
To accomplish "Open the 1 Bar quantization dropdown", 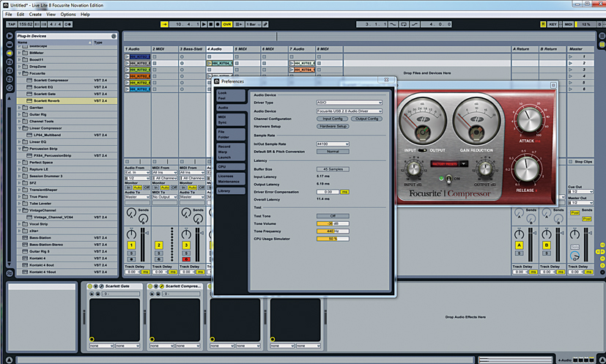I will tap(253, 24).
